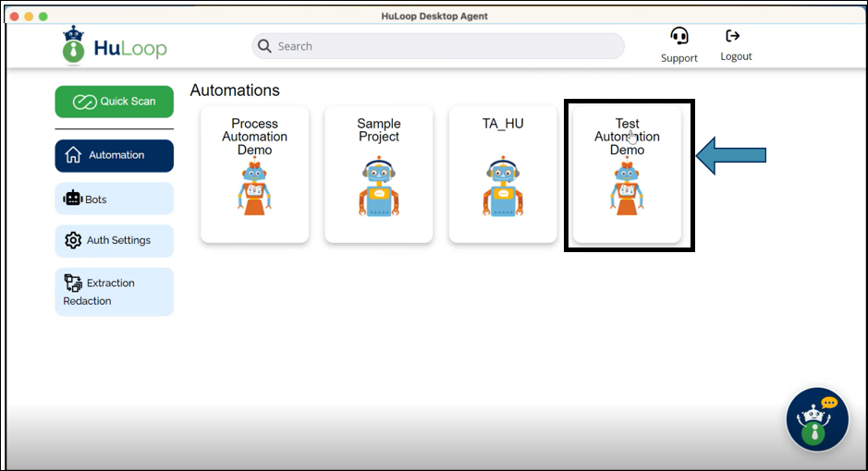
Task: Focus the Search input field
Action: (444, 46)
